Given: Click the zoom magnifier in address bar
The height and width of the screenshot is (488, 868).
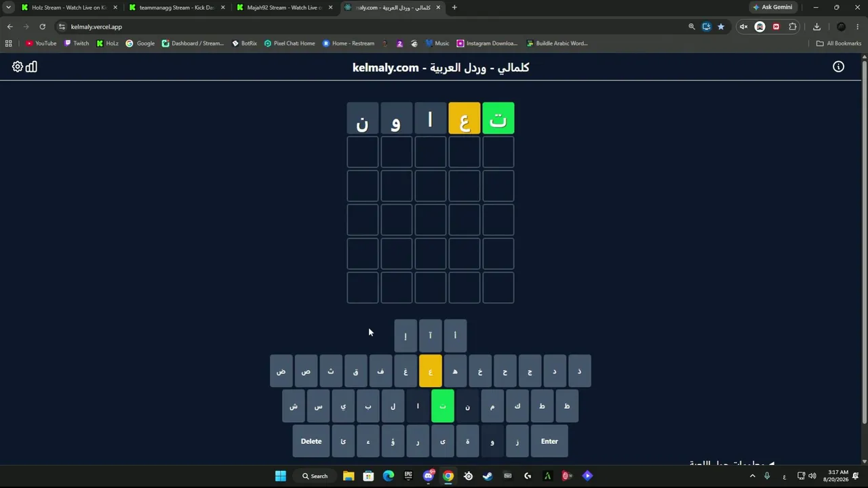Looking at the screenshot, I should coord(692,26).
